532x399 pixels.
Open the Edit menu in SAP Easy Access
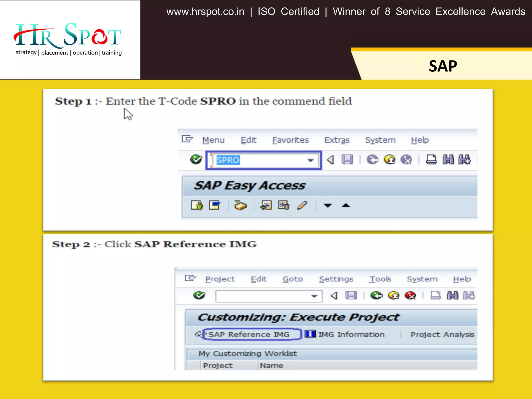click(248, 140)
